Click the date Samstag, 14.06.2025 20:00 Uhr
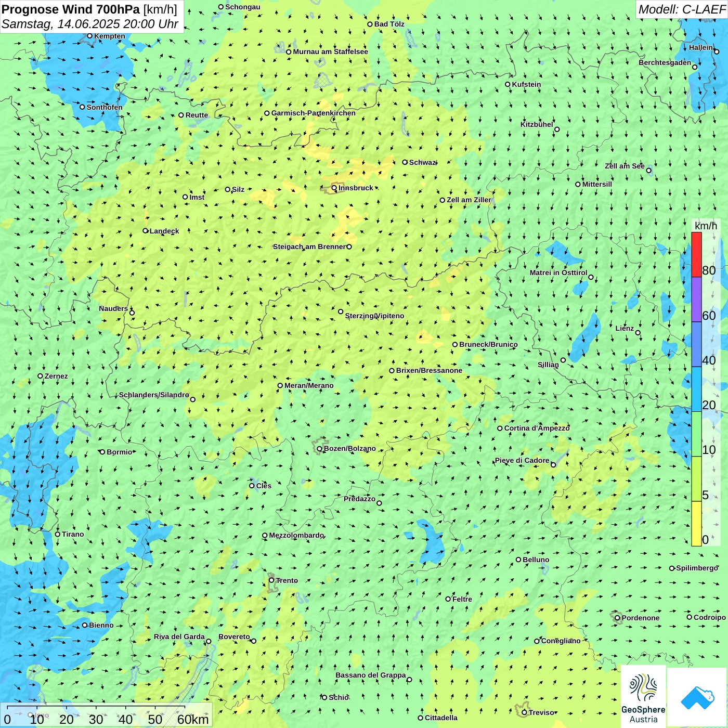728x728 pixels. click(x=90, y=24)
